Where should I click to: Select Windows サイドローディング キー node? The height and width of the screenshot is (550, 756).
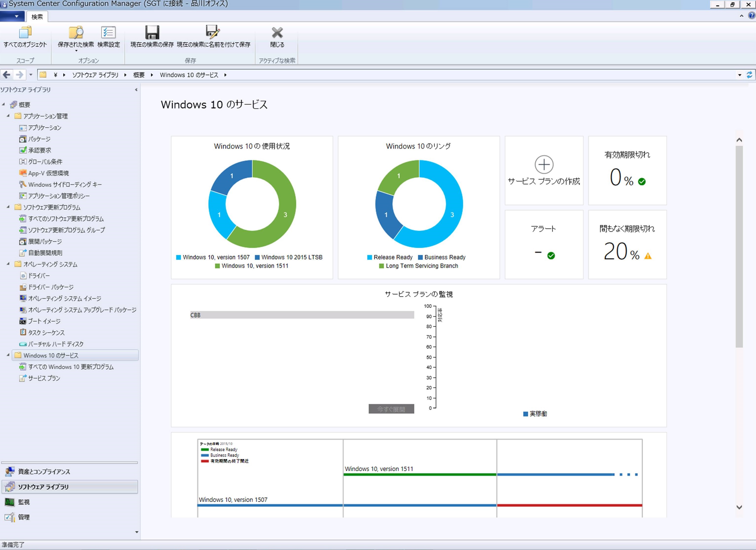60,184
